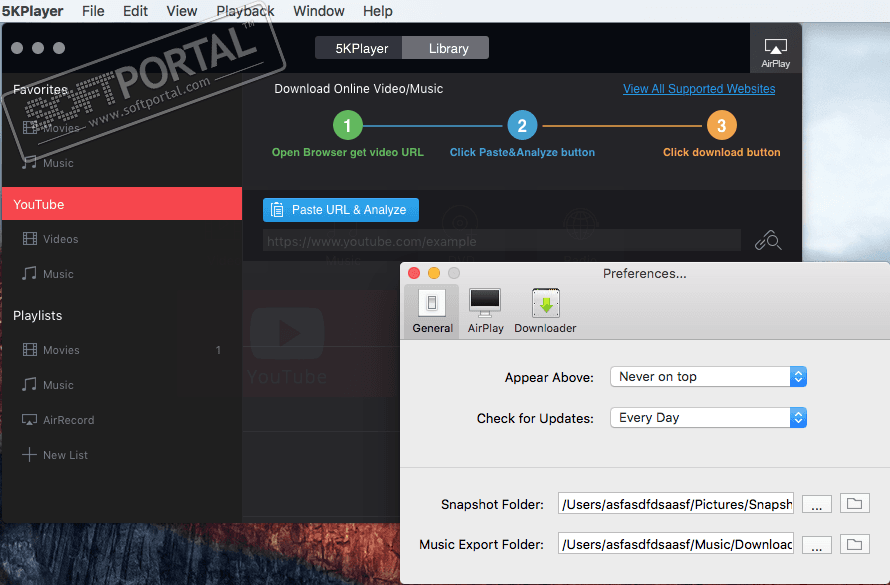Open the Appear Above dropdown
Viewport: 890px width, 585px height.
coord(708,377)
